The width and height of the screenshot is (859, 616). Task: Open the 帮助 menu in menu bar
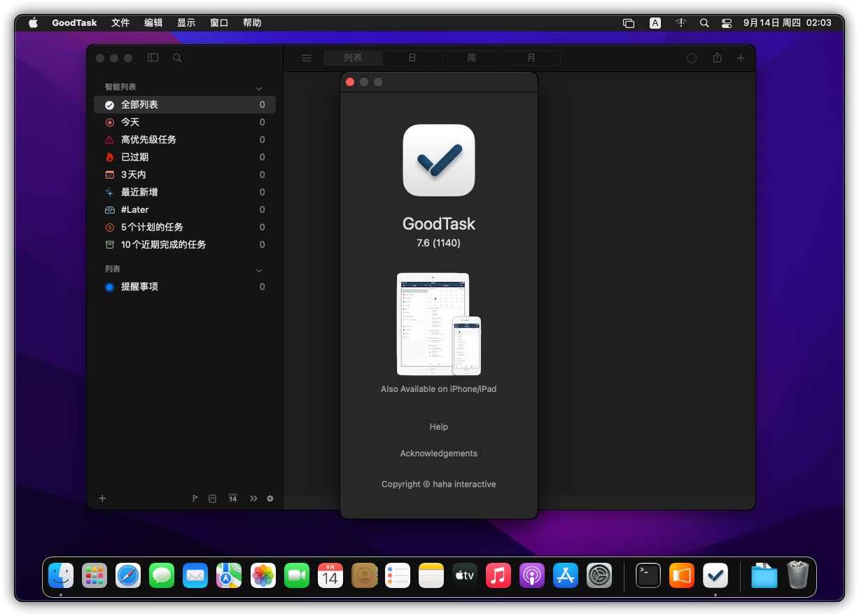pos(252,22)
